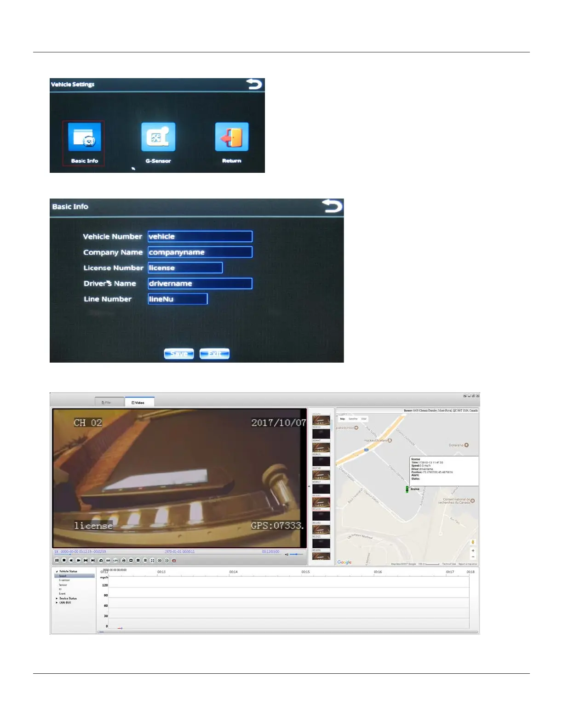The image size is (563, 728).
Task: Exit the Basic Info form
Action: coord(214,353)
